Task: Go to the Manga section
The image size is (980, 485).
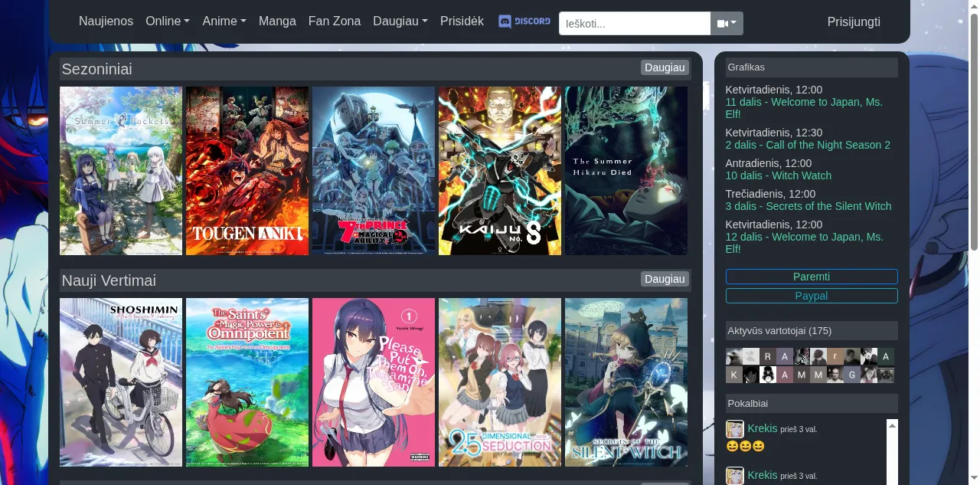Action: click(277, 21)
